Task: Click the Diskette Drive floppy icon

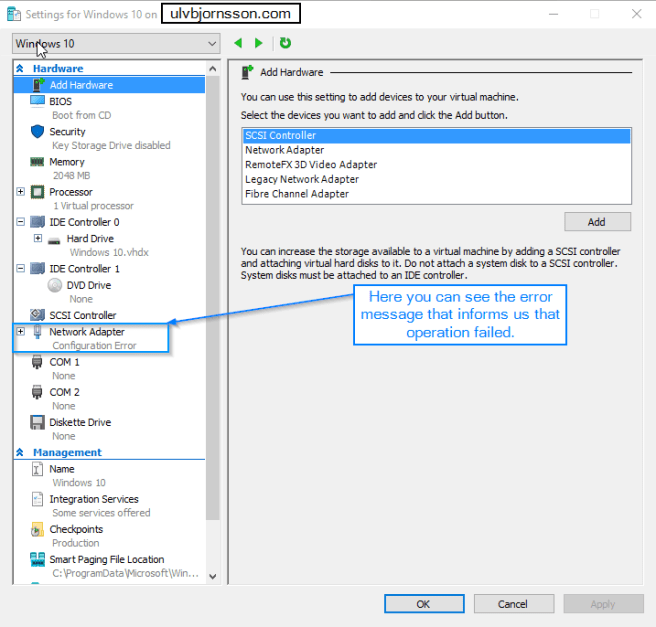Action: (37, 422)
